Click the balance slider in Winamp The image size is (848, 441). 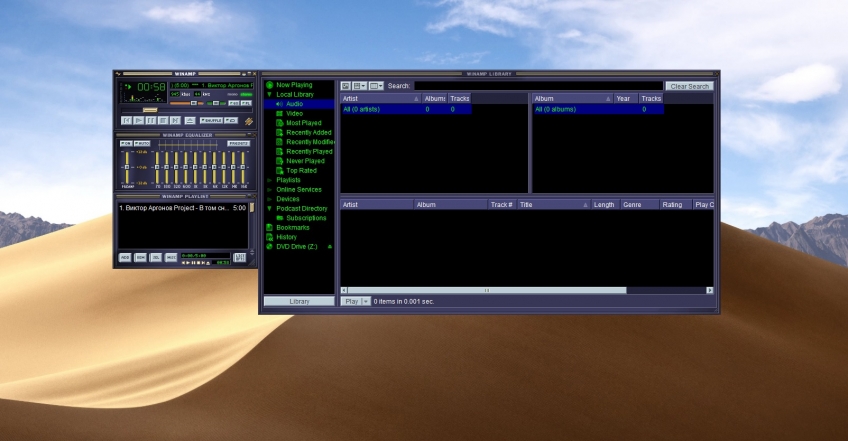point(216,103)
